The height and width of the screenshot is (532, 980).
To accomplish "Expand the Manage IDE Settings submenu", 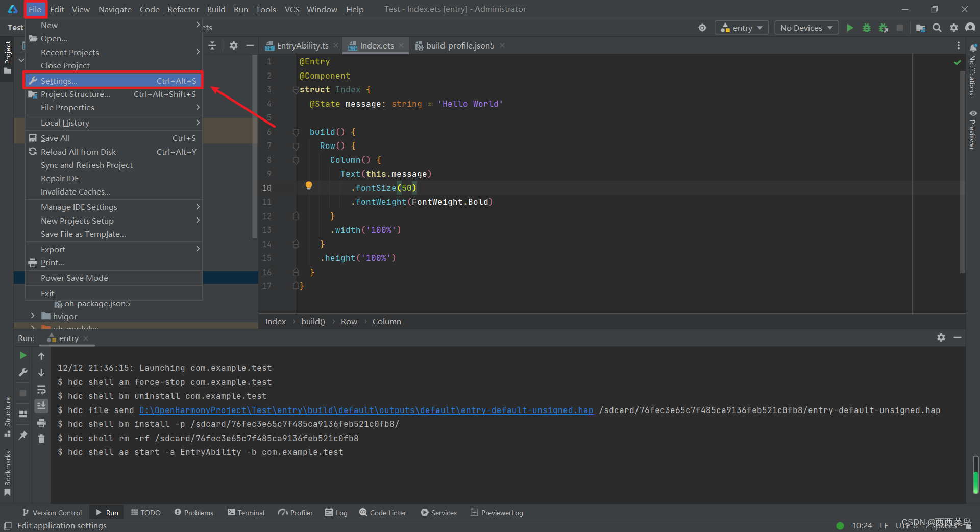I will (114, 207).
